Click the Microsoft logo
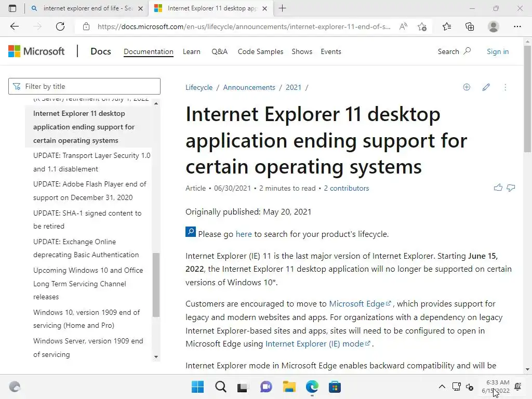Image resolution: width=532 pixels, height=399 pixels. coord(36,51)
